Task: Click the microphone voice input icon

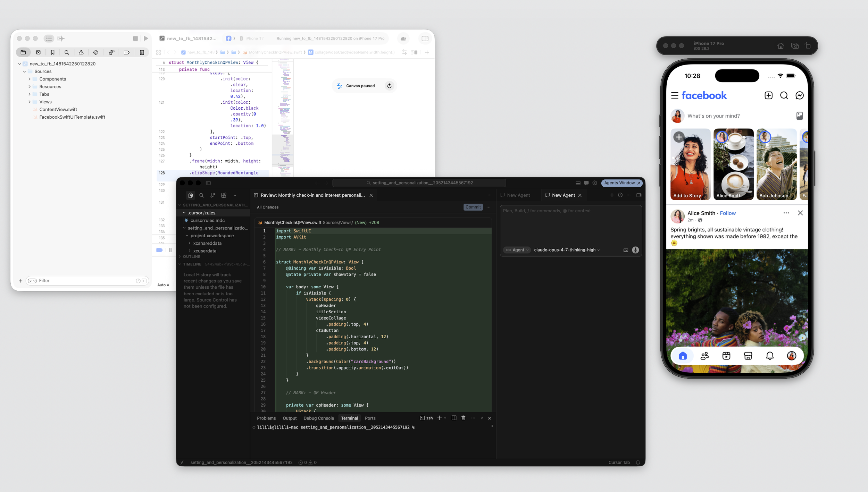Action: click(x=635, y=250)
